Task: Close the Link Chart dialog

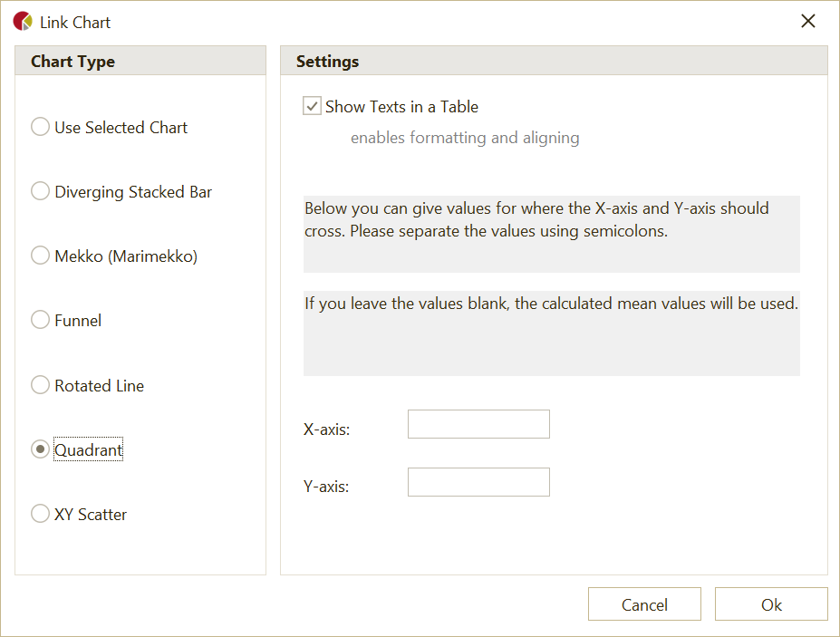Action: coord(807,20)
